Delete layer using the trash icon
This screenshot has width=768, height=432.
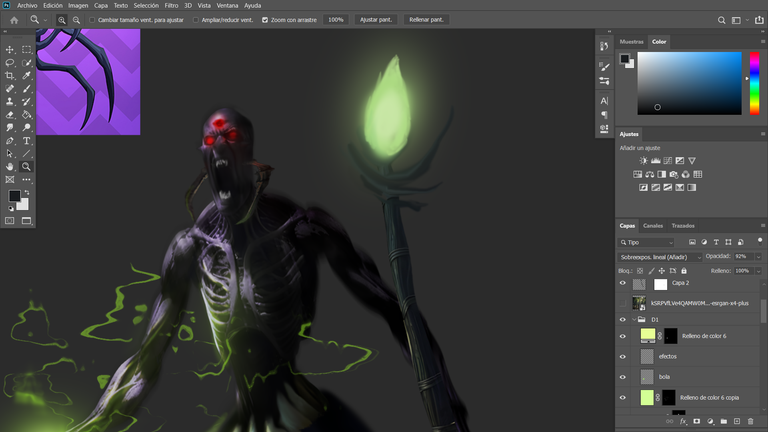(x=750, y=421)
